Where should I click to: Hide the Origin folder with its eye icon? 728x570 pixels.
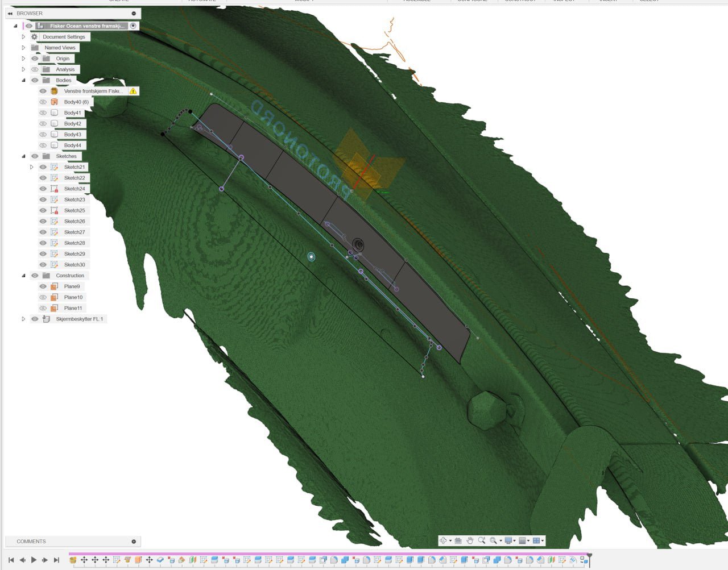coord(35,59)
